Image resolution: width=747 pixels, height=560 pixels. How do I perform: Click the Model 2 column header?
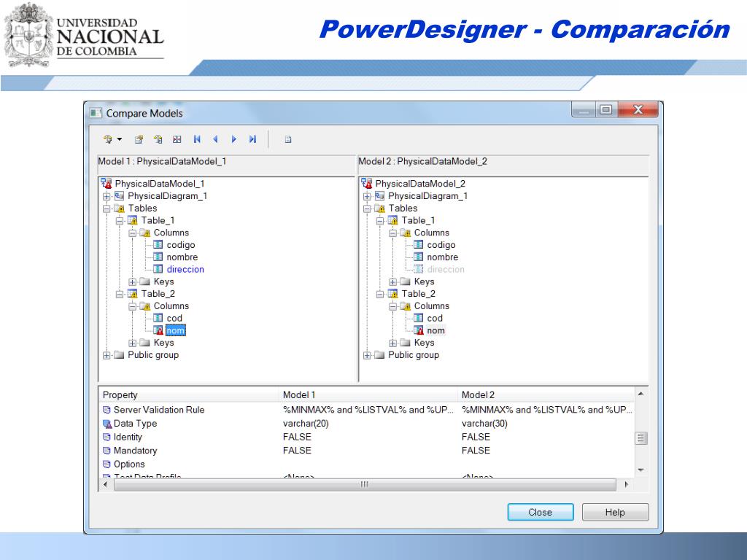546,394
